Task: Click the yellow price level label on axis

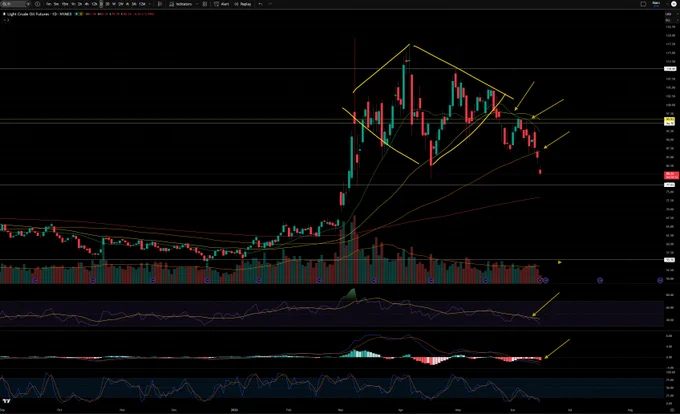Action: [x=670, y=119]
